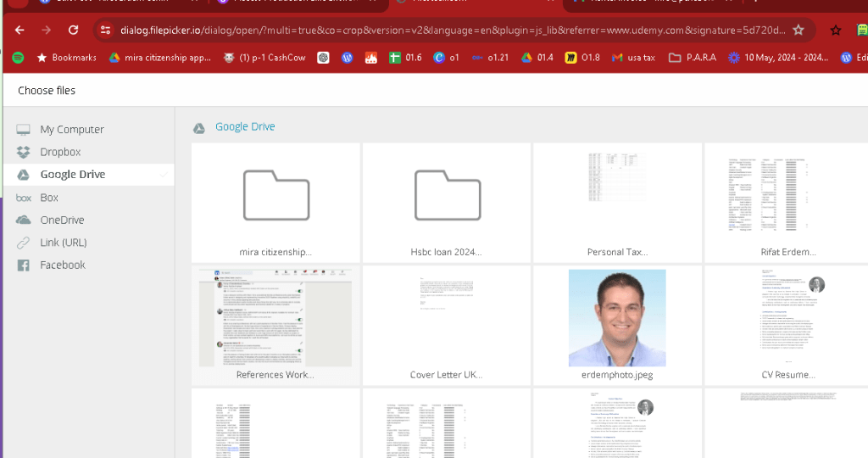Open the 10 May, 2024 bookmark
868x458 pixels.
click(x=778, y=58)
